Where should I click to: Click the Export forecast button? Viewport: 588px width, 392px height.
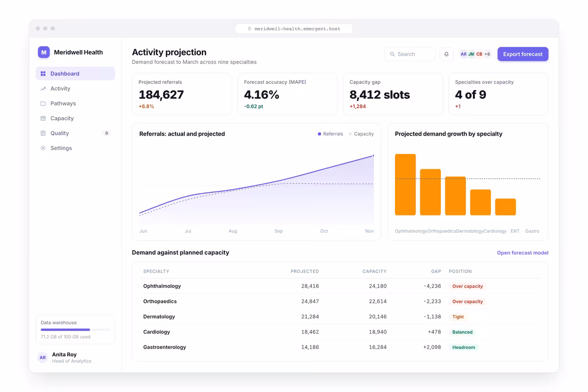pyautogui.click(x=523, y=54)
